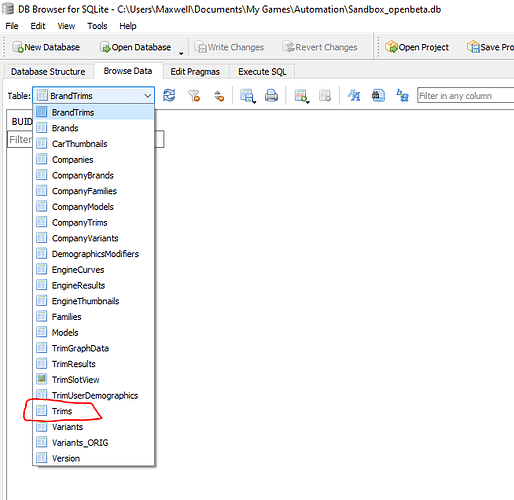The height and width of the screenshot is (500, 514).
Task: Select Version in the table list
Action: [x=93, y=458]
